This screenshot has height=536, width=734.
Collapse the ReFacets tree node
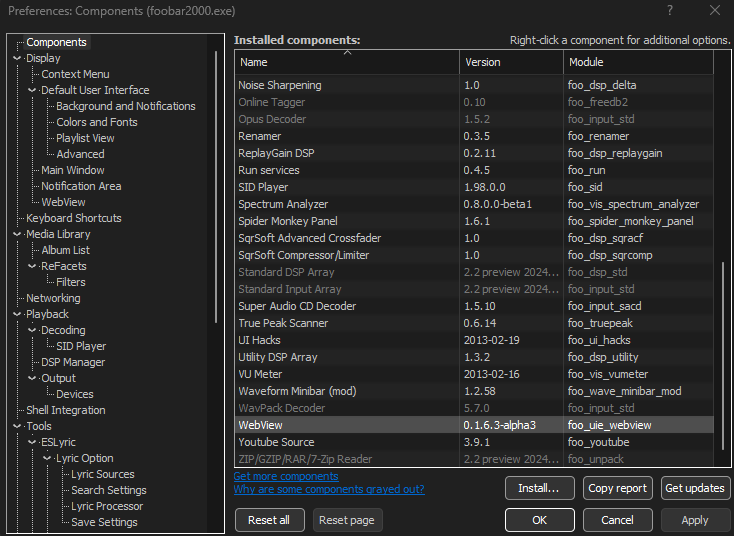point(32,266)
